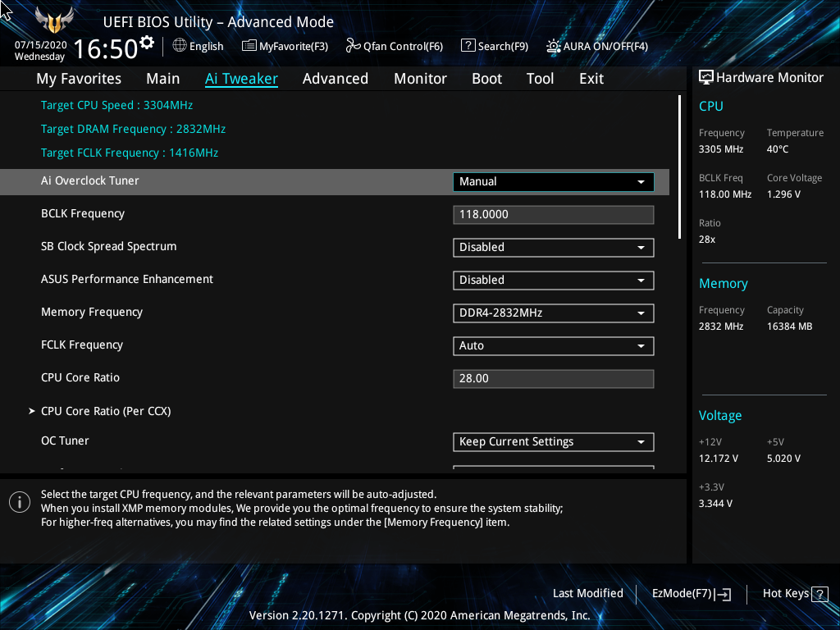Click the ASUS TUF logo emblem

click(x=54, y=20)
